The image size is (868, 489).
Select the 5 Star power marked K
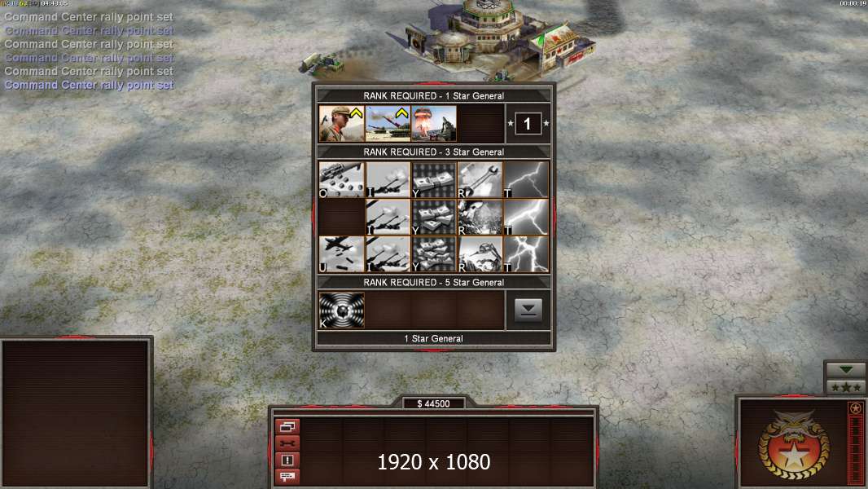(x=341, y=311)
